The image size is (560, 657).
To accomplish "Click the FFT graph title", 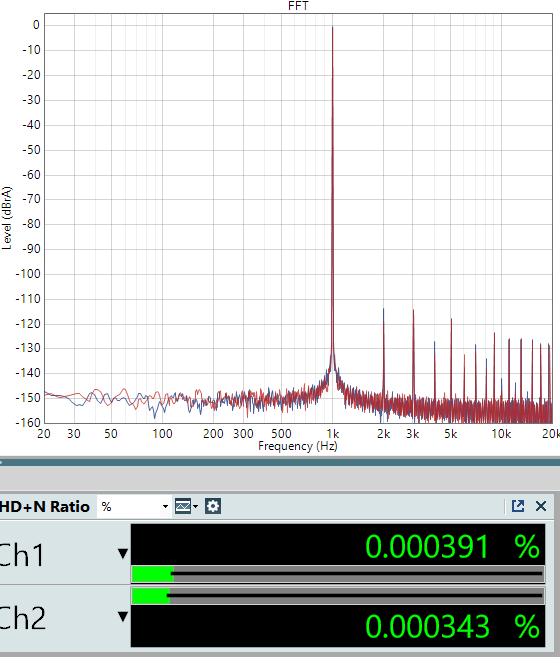I will point(298,6).
